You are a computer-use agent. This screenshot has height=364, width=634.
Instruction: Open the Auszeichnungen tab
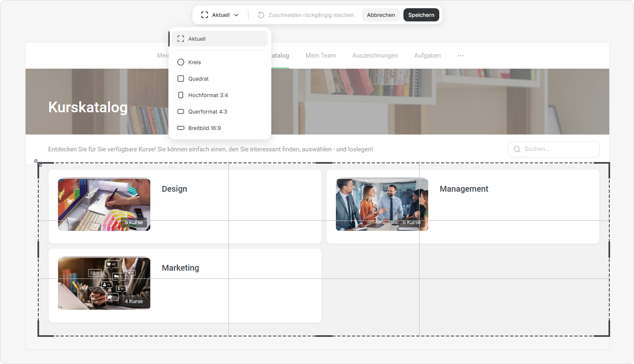pyautogui.click(x=375, y=56)
